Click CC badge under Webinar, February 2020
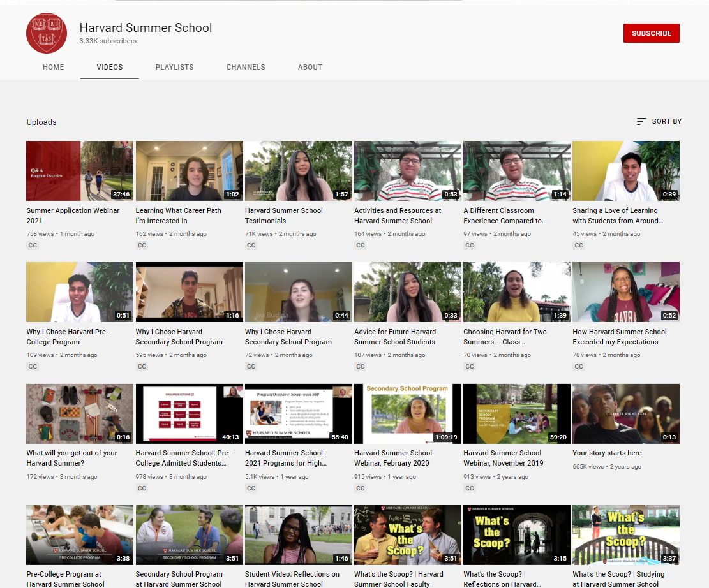709x588 pixels. [361, 488]
